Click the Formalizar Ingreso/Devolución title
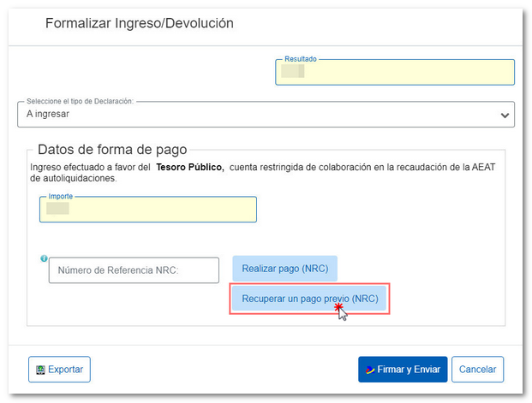Screen dimensions: 532x403 click(x=140, y=23)
